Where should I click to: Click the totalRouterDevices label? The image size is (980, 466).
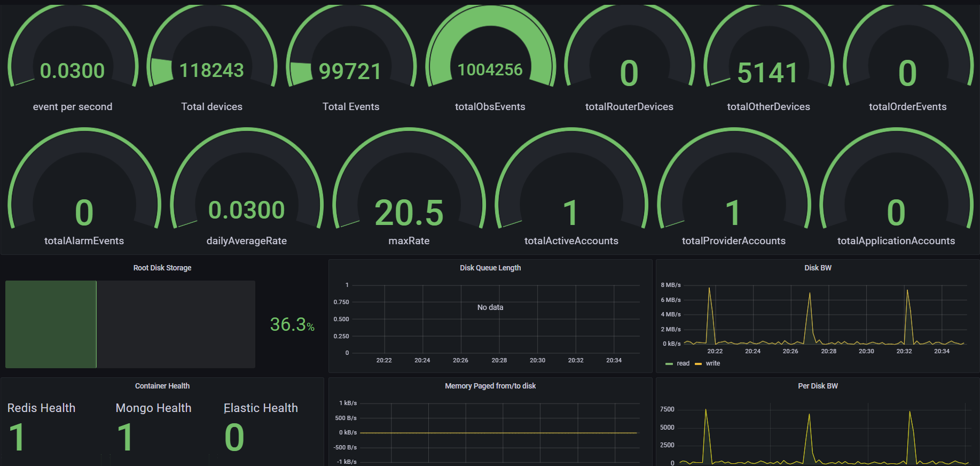(x=629, y=107)
